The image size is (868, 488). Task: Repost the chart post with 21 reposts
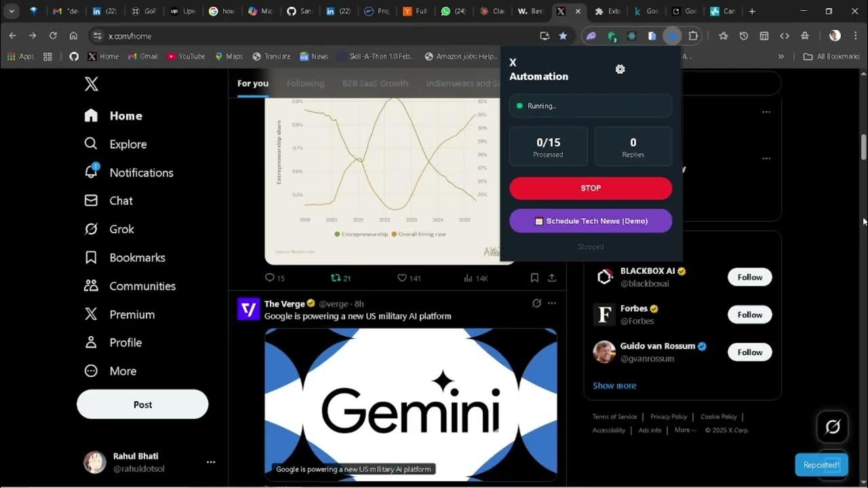tap(335, 278)
